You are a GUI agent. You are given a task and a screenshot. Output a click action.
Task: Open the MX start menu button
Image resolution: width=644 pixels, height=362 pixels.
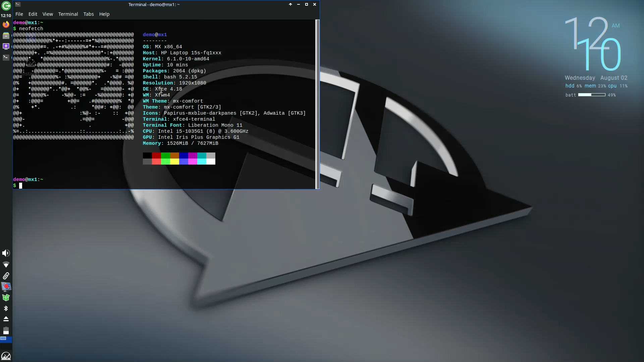coord(6,356)
